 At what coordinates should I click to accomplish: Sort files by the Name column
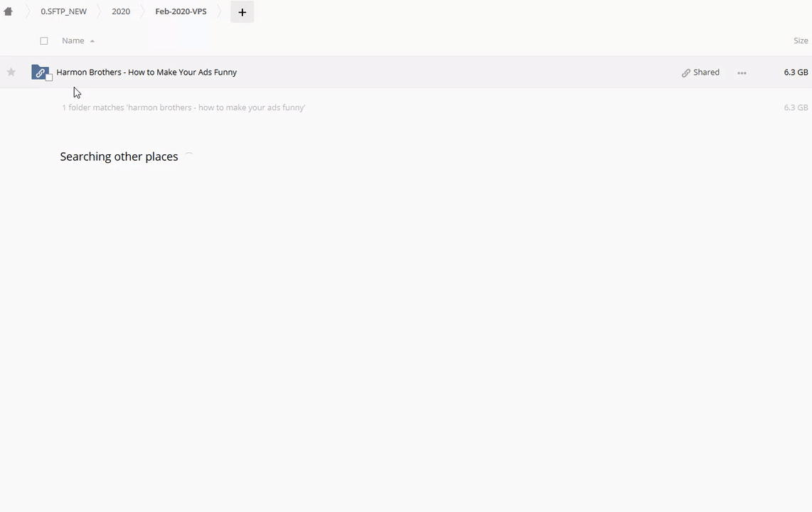click(x=73, y=41)
